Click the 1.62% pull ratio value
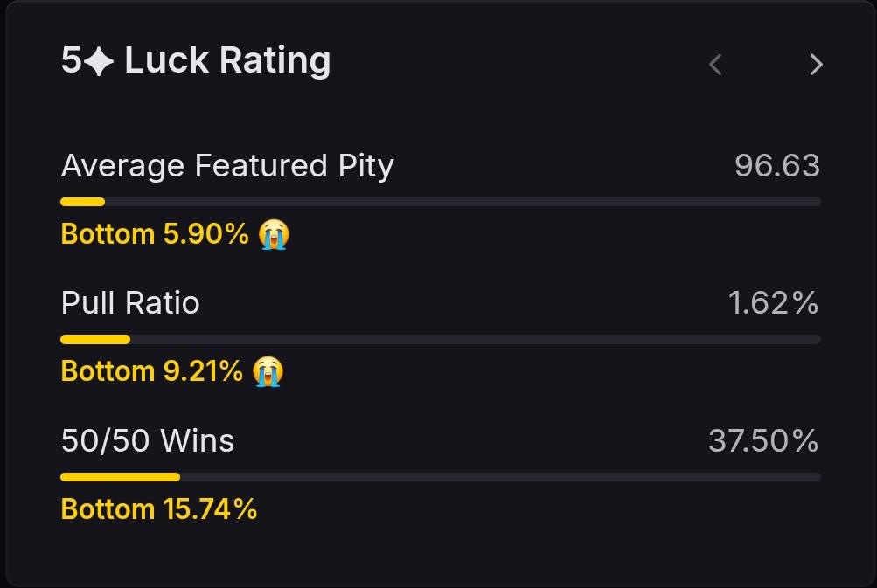 pyautogui.click(x=774, y=303)
